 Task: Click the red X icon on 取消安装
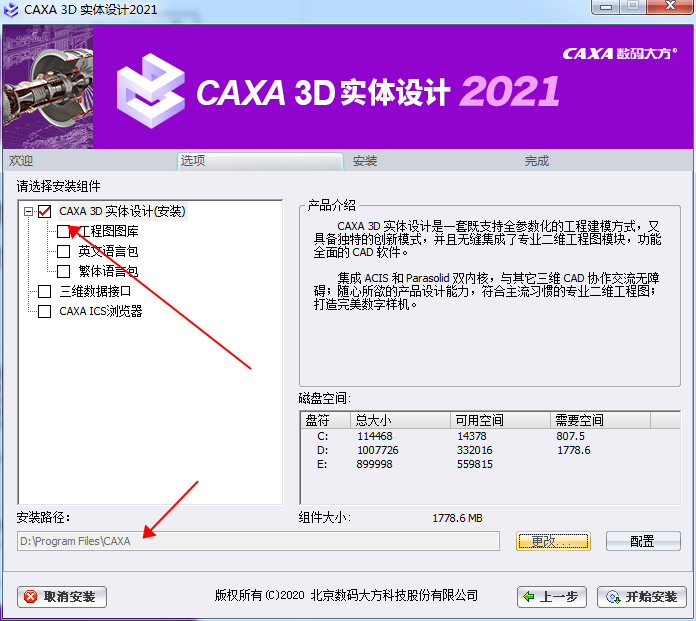click(x=31, y=597)
